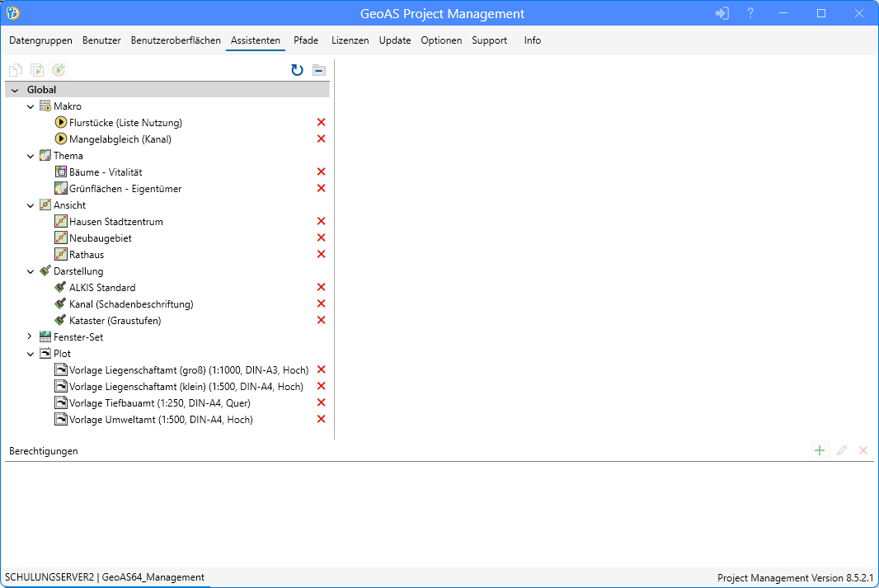Image resolution: width=879 pixels, height=588 pixels.
Task: Click the refresh icon above the tree
Action: 297,71
